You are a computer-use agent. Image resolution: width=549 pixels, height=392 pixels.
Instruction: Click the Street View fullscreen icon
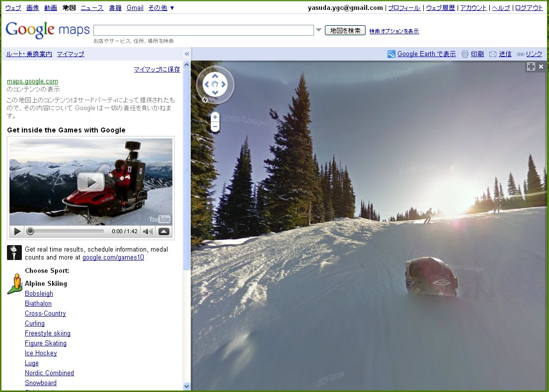(531, 66)
